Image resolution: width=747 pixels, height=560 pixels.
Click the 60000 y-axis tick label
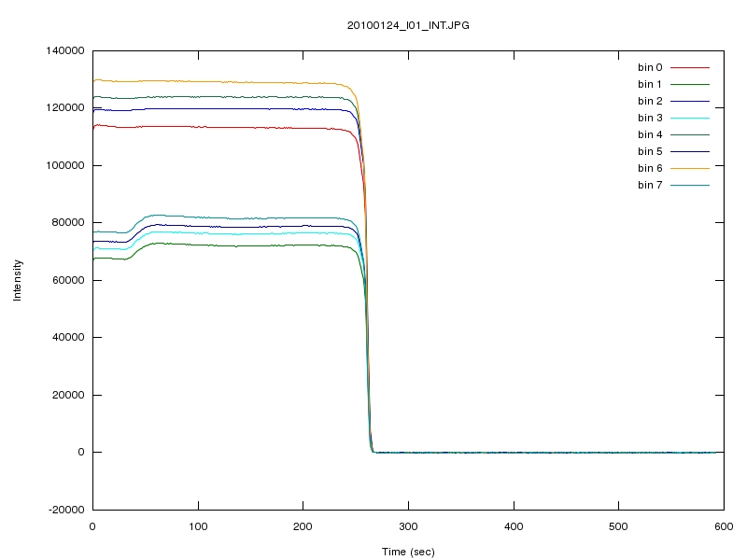(x=68, y=280)
